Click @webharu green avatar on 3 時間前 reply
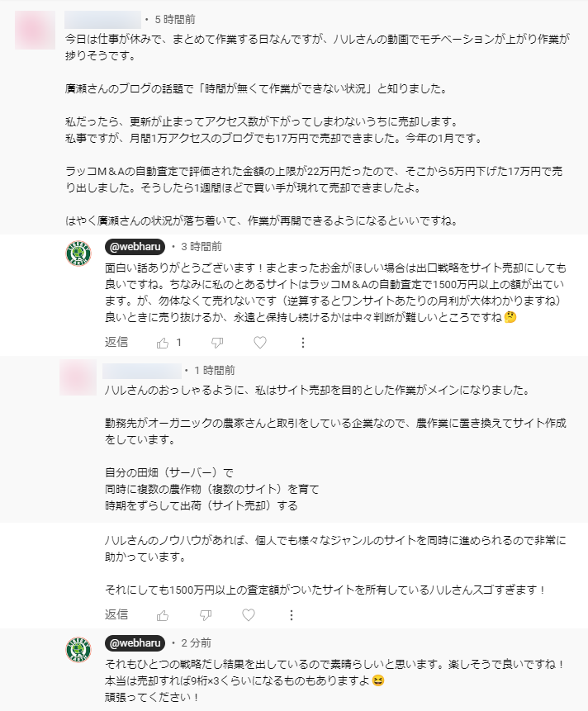 [x=78, y=253]
